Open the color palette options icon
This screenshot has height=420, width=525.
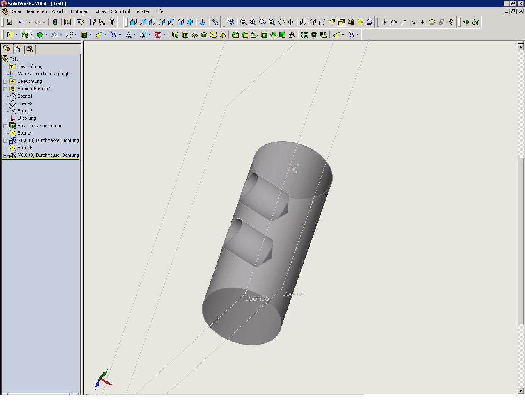point(68,22)
